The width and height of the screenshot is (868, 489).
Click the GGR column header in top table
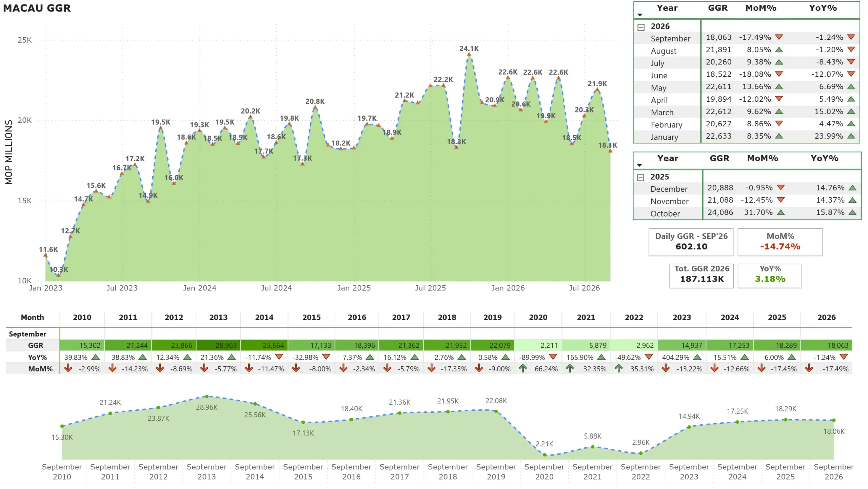coord(717,8)
